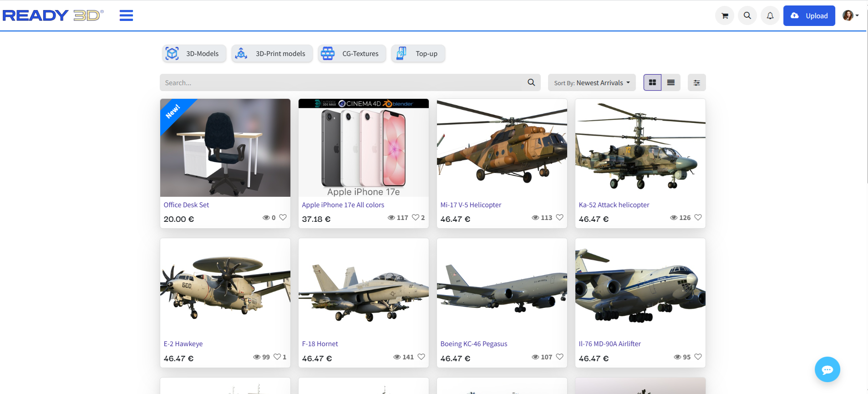The height and width of the screenshot is (394, 868).
Task: Open the user profile avatar menu
Action: tap(850, 15)
